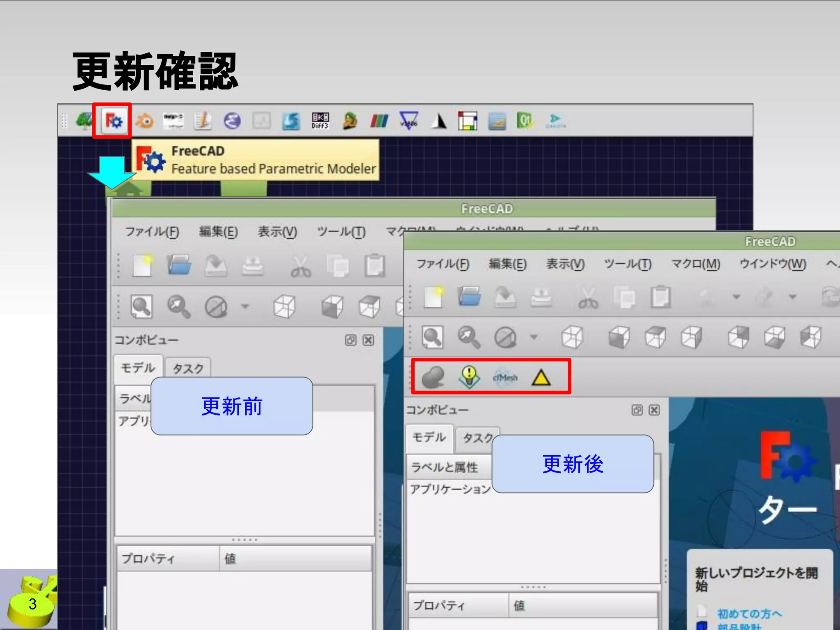Launch the Qt application icon in launcher

pos(525,121)
